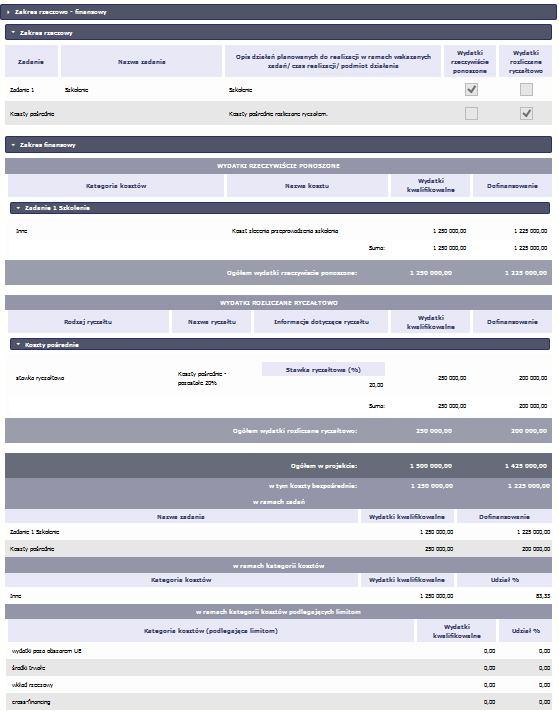The height and width of the screenshot is (711, 559).
Task: Toggle 'Wydatki rozliczane ryczałtowo' checkbox for Koszty pośrednie
Action: [526, 113]
